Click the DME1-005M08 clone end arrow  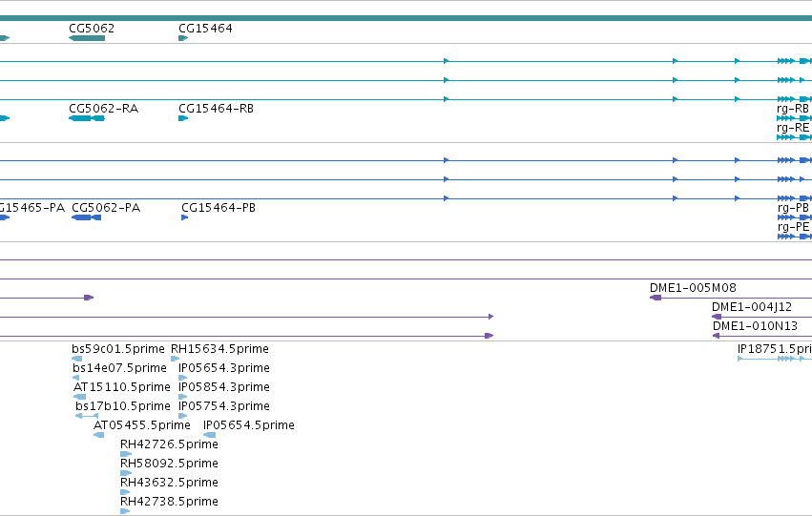656,298
